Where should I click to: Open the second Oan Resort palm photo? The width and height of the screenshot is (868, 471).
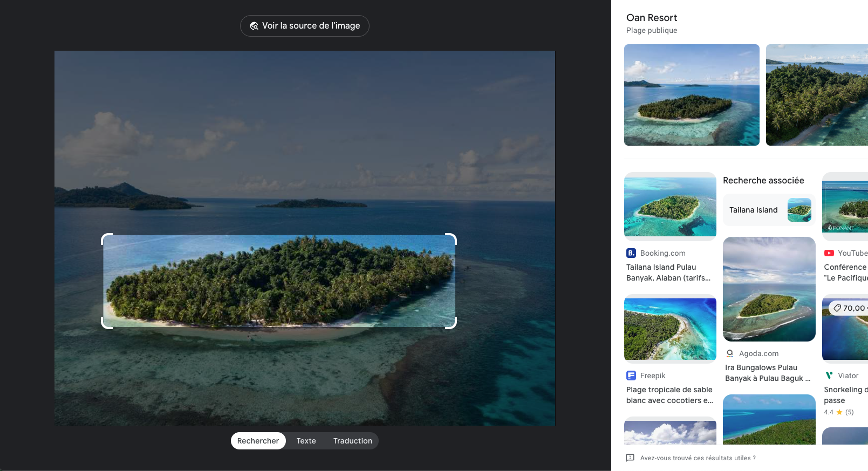817,95
